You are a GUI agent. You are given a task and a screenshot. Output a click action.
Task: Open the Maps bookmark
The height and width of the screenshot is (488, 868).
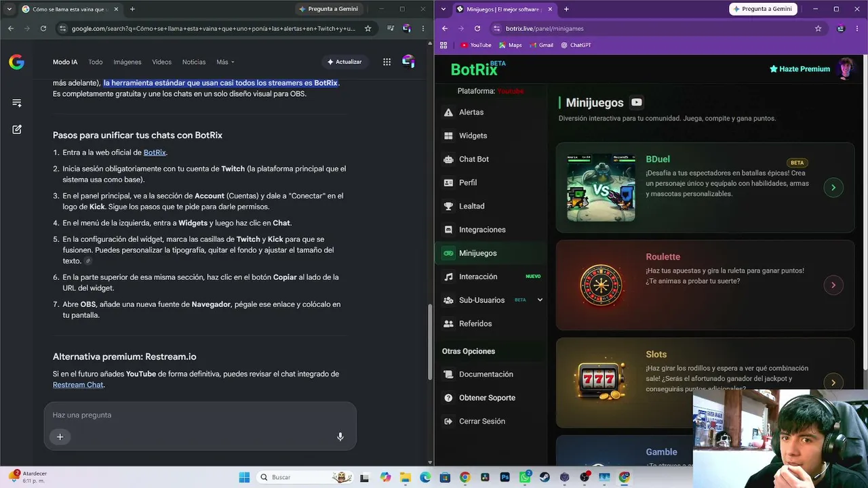tap(511, 45)
